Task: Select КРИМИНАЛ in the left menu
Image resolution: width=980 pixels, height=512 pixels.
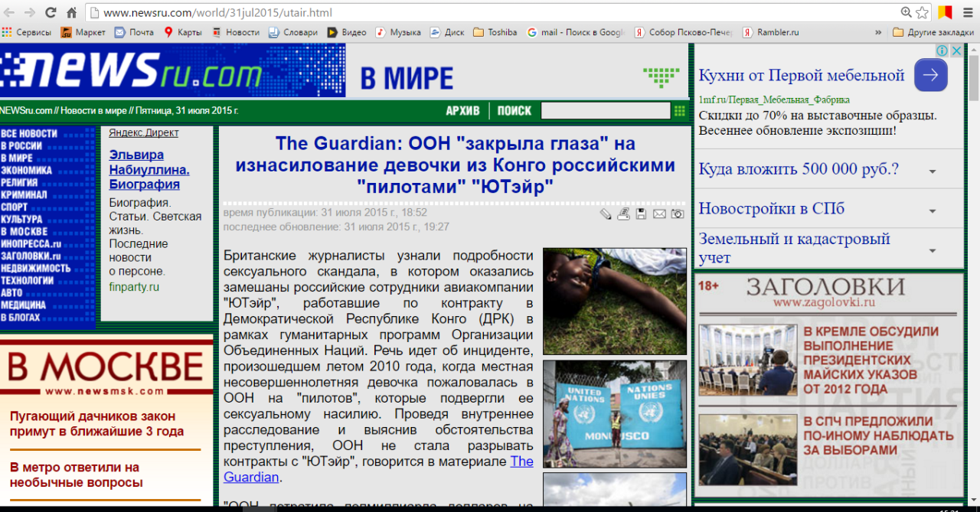Action: click(24, 195)
